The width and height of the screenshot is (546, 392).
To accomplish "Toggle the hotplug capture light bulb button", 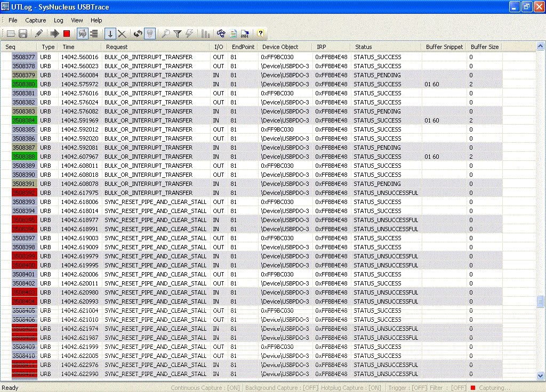I will coord(150,34).
